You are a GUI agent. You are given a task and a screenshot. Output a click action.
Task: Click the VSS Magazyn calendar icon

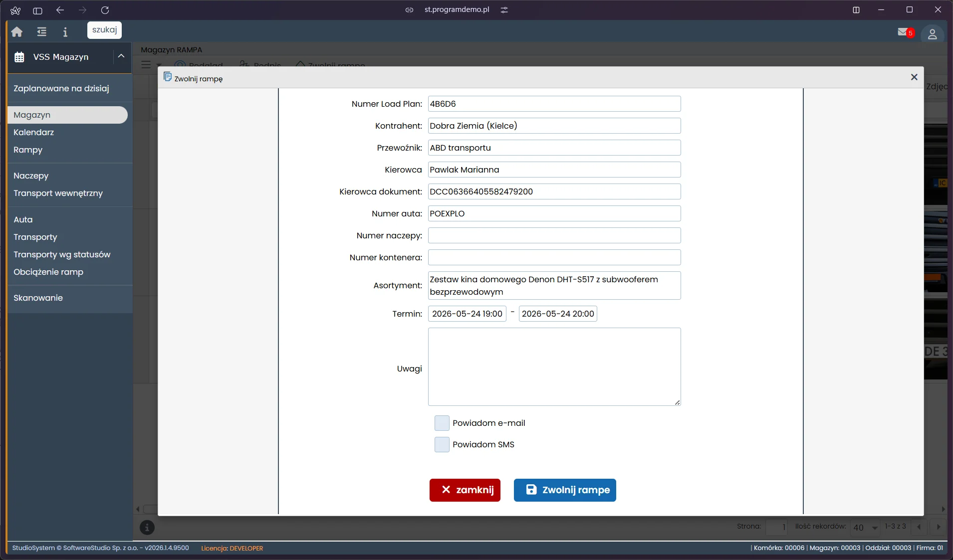click(x=19, y=57)
